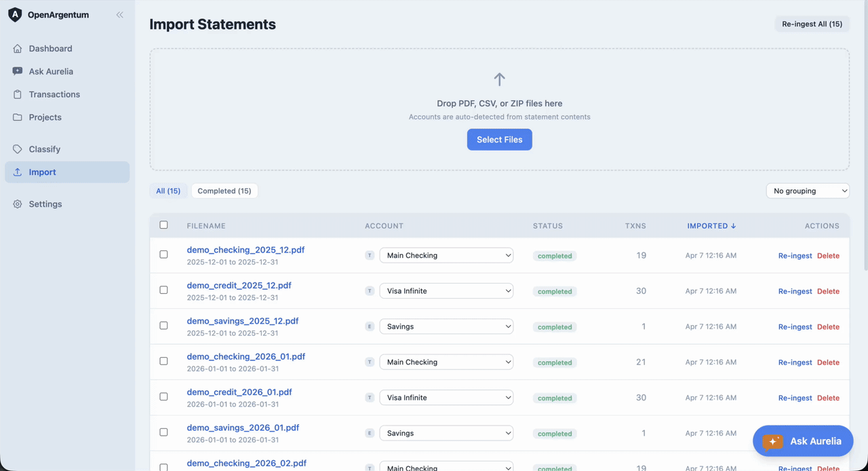868x471 pixels.
Task: Re-ingest demo_credit_2026_01.pdf
Action: (x=795, y=398)
